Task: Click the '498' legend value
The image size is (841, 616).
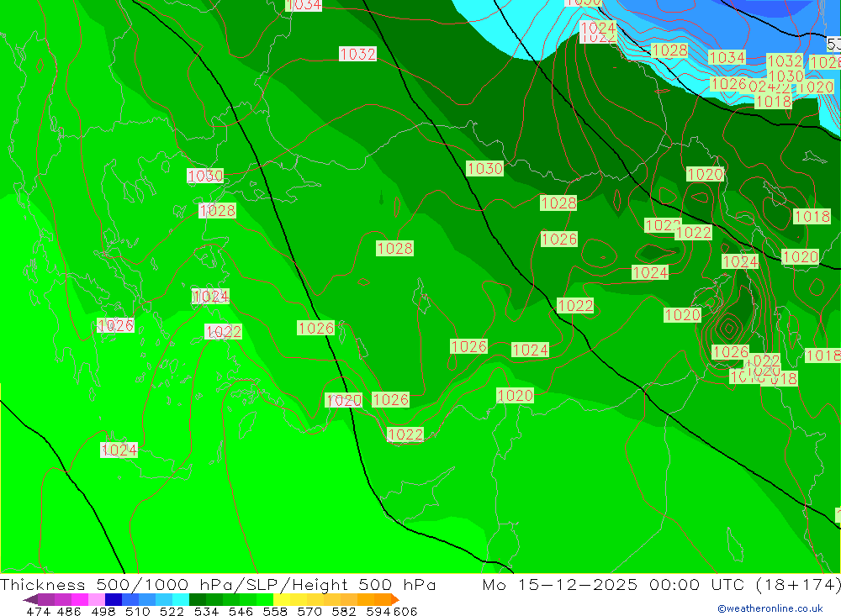Action: 103,611
